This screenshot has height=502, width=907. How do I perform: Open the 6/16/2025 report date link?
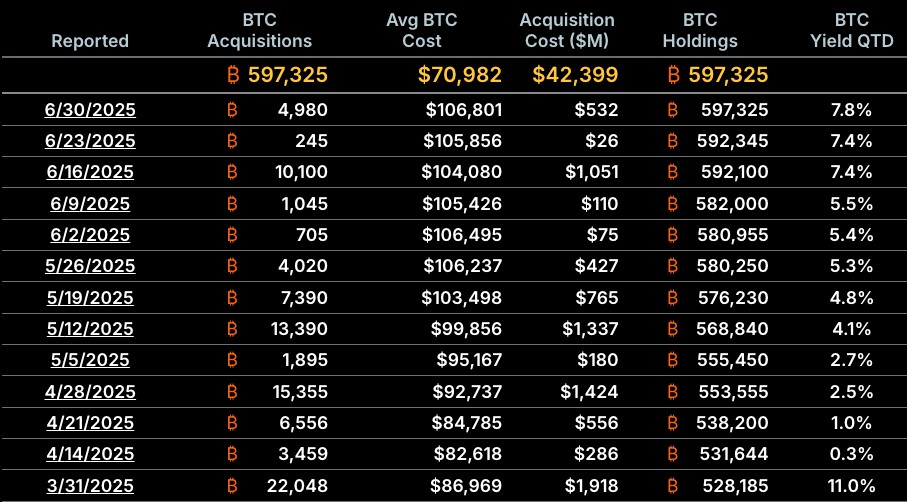click(x=90, y=172)
